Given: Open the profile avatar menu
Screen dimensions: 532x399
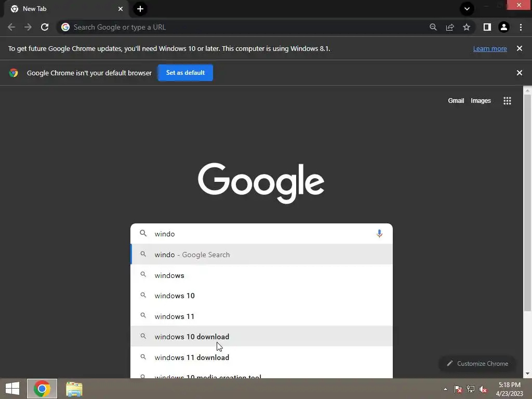Looking at the screenshot, I should point(504,27).
